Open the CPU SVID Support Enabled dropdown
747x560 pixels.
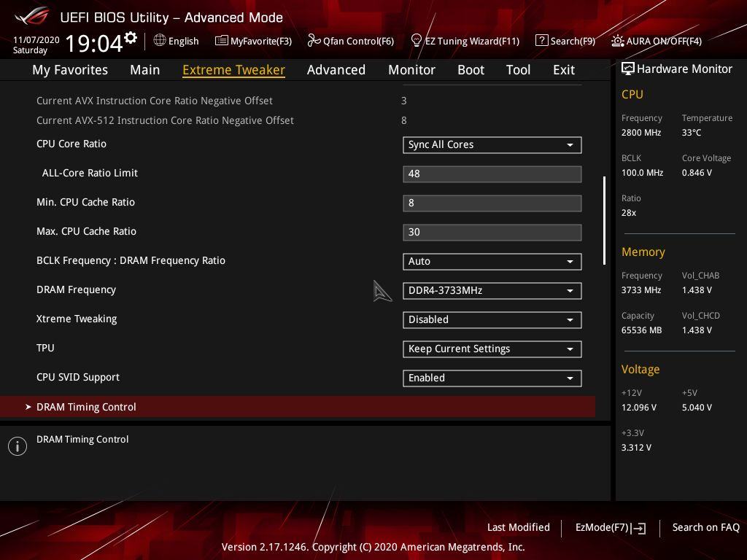pos(492,378)
